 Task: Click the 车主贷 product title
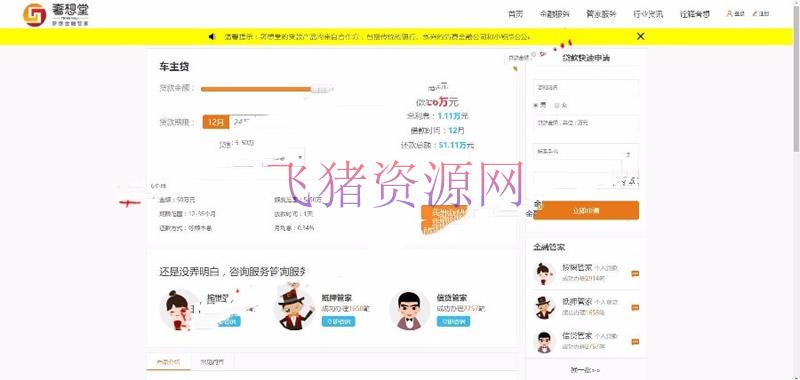(x=174, y=67)
